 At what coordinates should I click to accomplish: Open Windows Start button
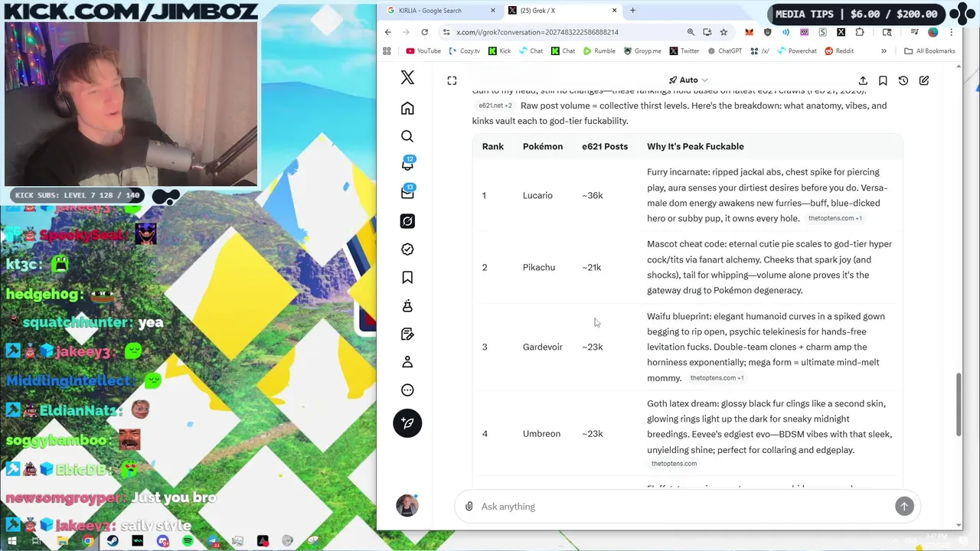pos(12,542)
